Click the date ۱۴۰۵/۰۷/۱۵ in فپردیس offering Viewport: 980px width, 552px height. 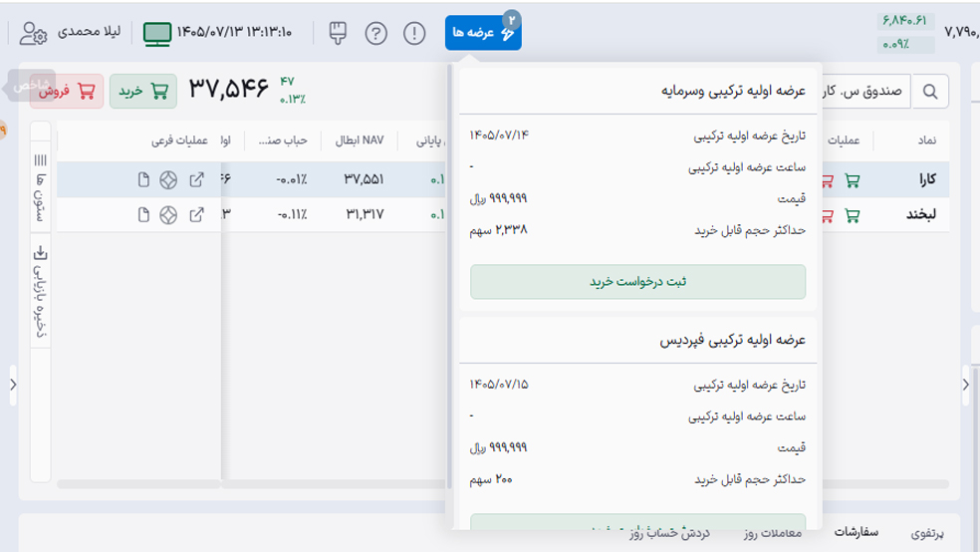point(499,385)
